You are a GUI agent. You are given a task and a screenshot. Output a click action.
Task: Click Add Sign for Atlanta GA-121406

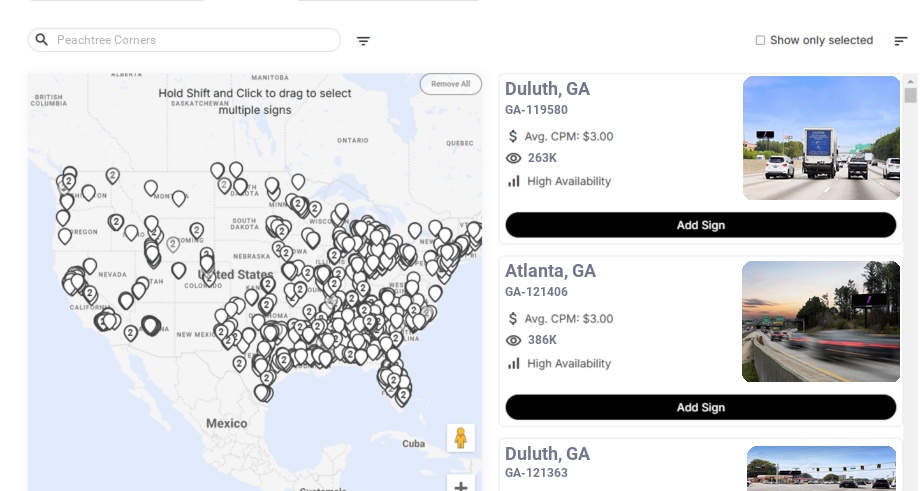pos(700,407)
